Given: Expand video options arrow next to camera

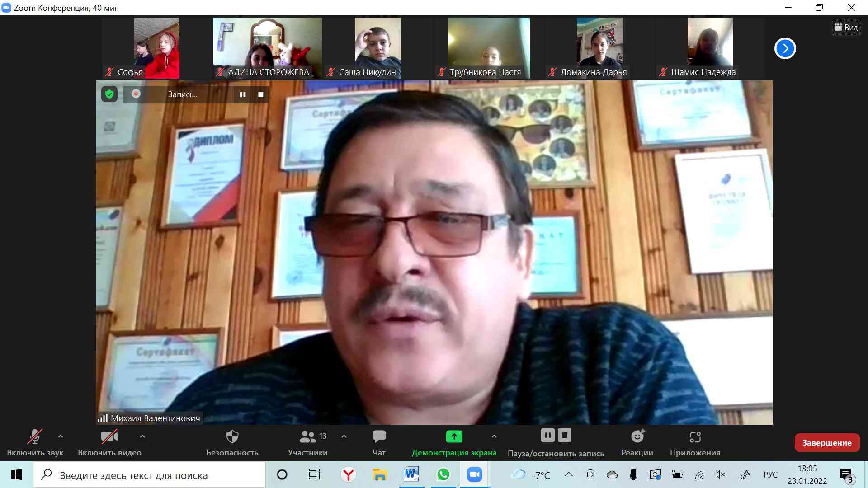Looking at the screenshot, I should tap(142, 436).
